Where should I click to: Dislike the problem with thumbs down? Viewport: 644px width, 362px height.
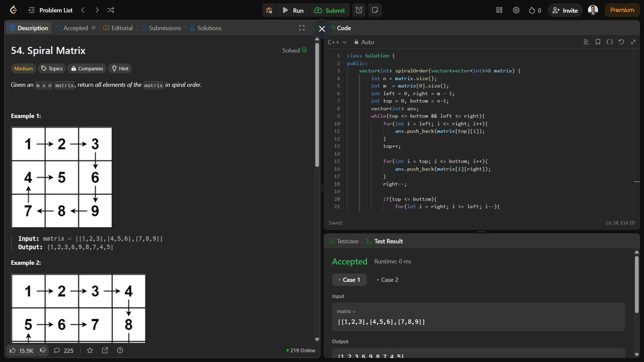43,350
